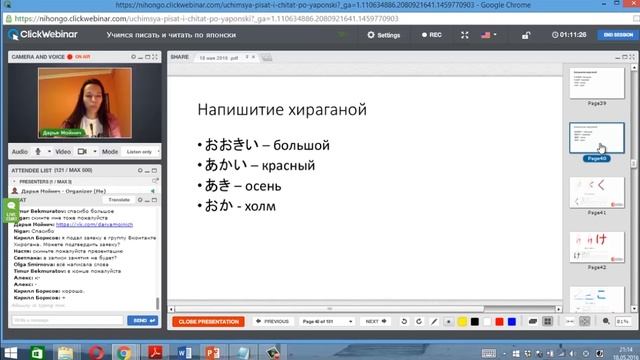Collapse the Presenters group
Image resolution: width=640 pixels, height=360 pixels.
point(14,181)
